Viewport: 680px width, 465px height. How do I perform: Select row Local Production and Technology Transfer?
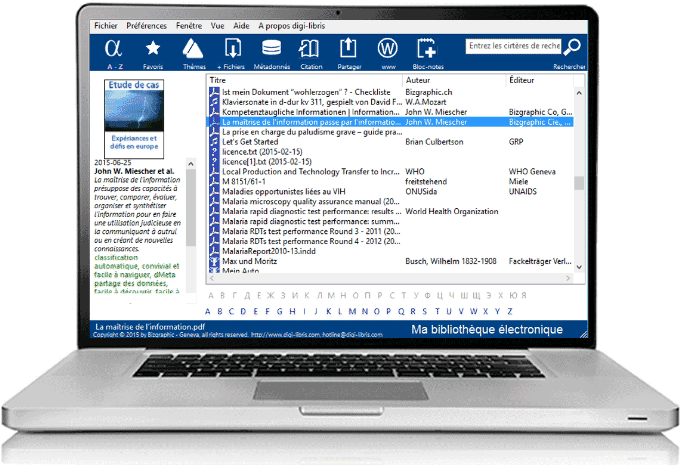390,172
